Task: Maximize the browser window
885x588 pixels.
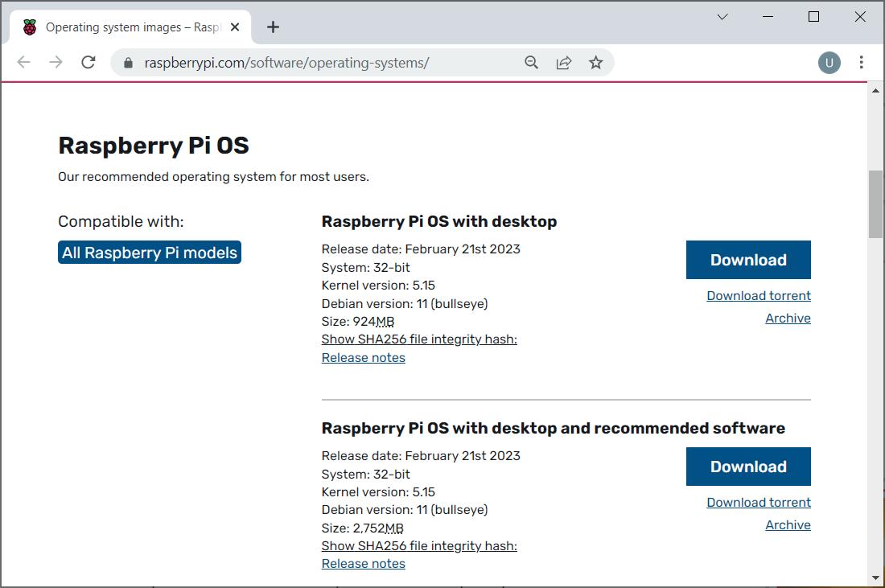Action: 813,17
